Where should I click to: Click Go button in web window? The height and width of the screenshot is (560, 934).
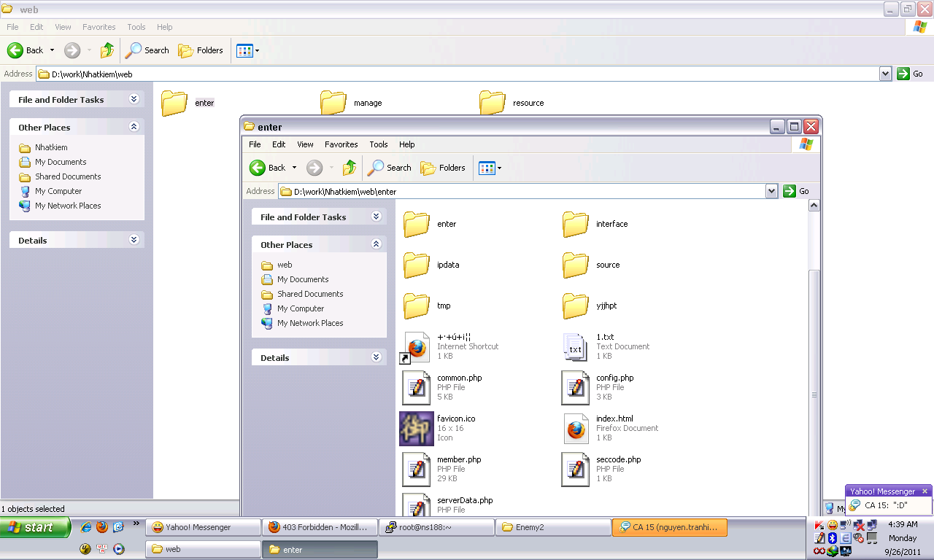pos(910,74)
